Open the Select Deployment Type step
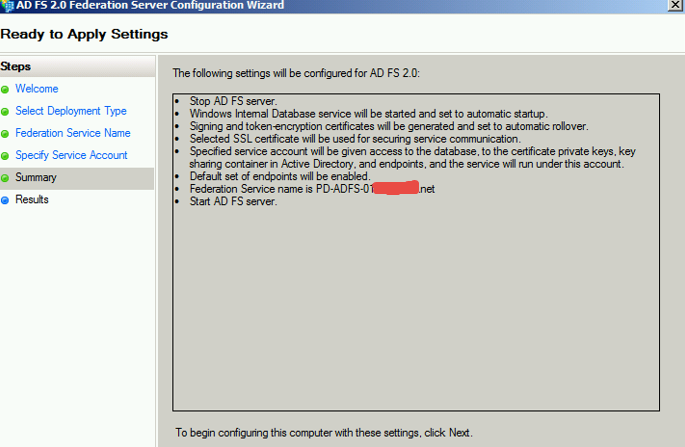 pyautogui.click(x=70, y=111)
